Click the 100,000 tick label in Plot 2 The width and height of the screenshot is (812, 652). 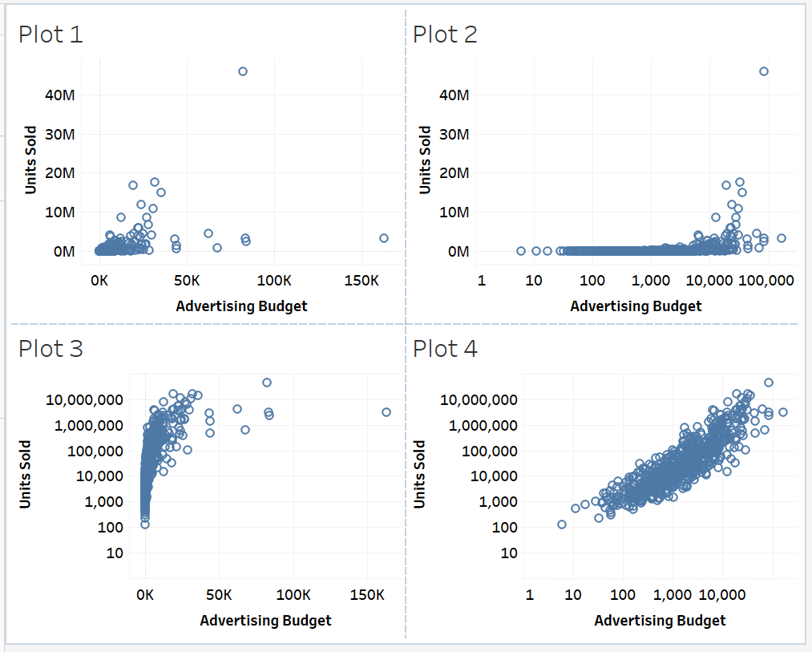(766, 281)
